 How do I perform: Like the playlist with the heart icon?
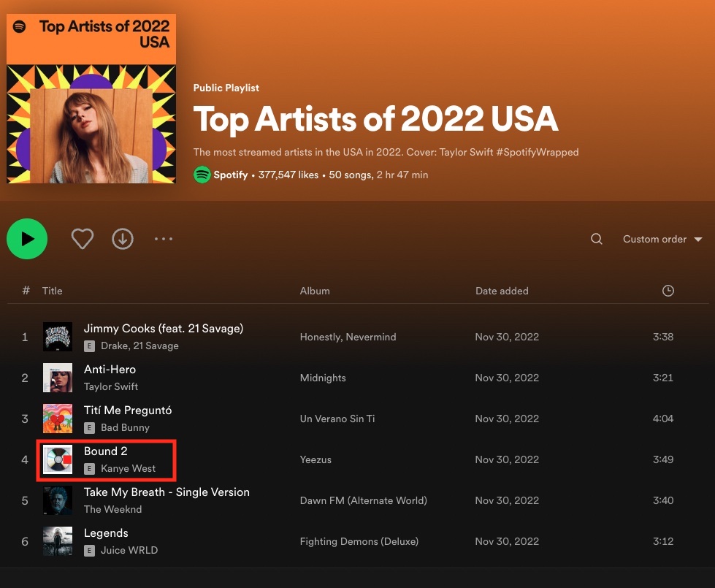tap(83, 239)
